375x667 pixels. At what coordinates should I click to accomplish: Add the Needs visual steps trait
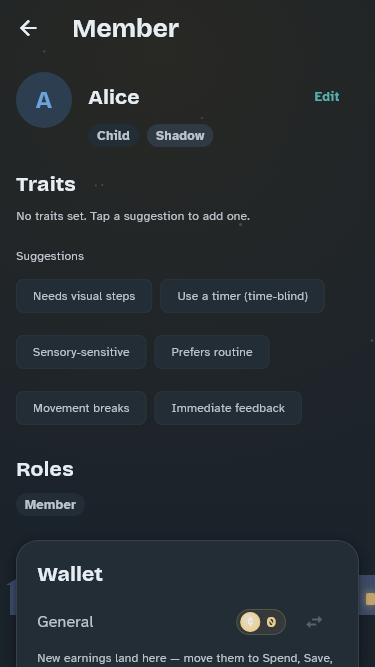click(x=84, y=296)
